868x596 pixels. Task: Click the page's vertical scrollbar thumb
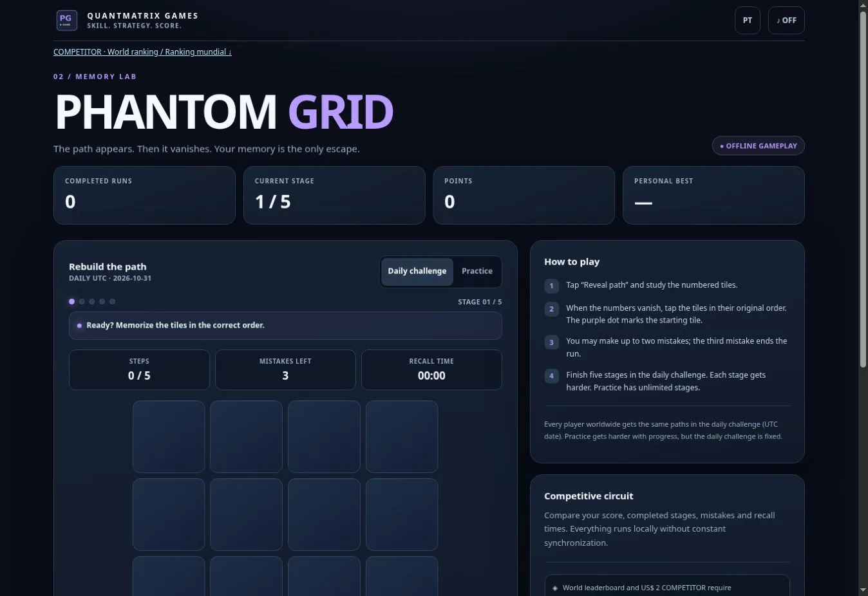[x=863, y=190]
